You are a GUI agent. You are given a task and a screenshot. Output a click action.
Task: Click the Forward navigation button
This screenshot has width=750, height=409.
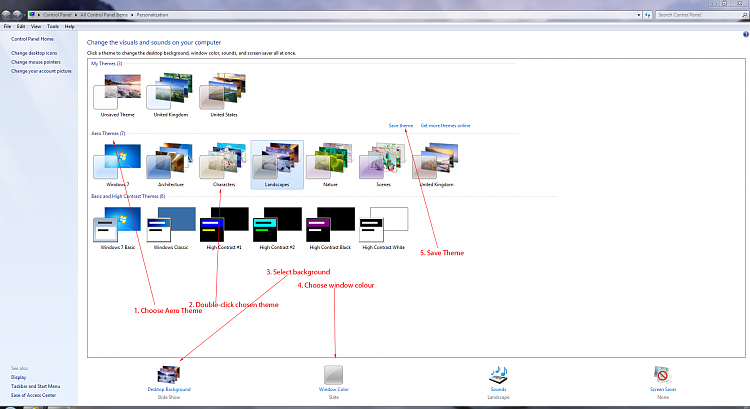click(17, 15)
